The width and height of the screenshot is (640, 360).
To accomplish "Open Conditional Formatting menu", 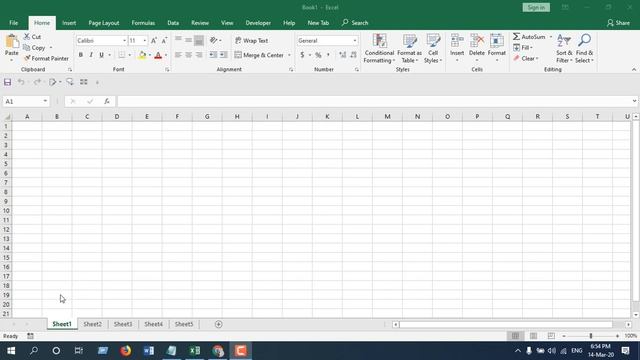I will pyautogui.click(x=379, y=49).
